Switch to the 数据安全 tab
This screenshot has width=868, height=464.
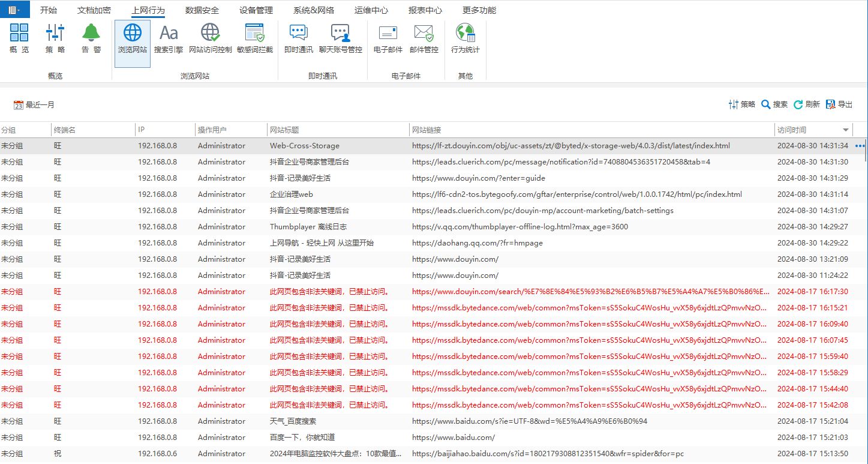coord(202,10)
